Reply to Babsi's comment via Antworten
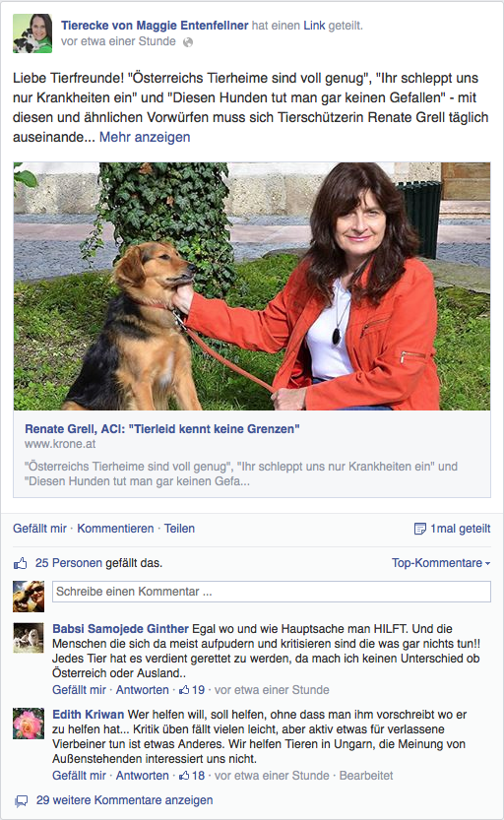This screenshot has width=504, height=820. point(142,690)
